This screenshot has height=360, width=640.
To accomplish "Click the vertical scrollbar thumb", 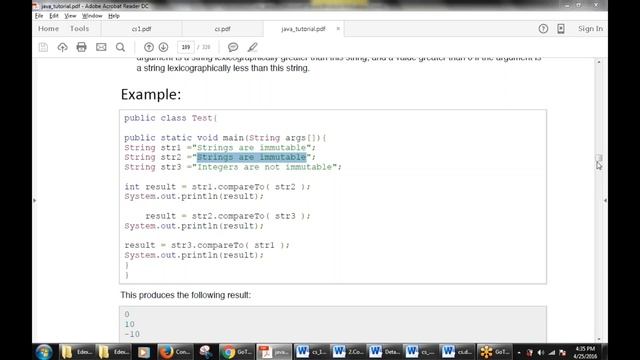I will point(599,158).
